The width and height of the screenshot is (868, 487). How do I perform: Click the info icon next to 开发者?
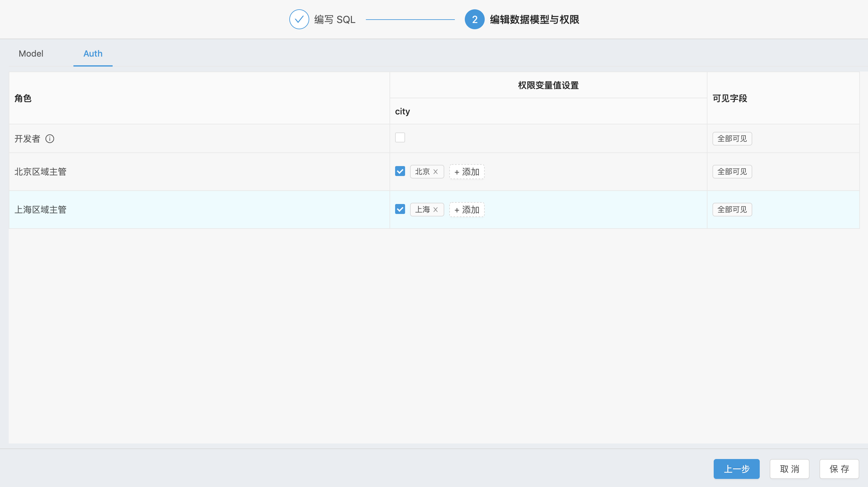[50, 139]
